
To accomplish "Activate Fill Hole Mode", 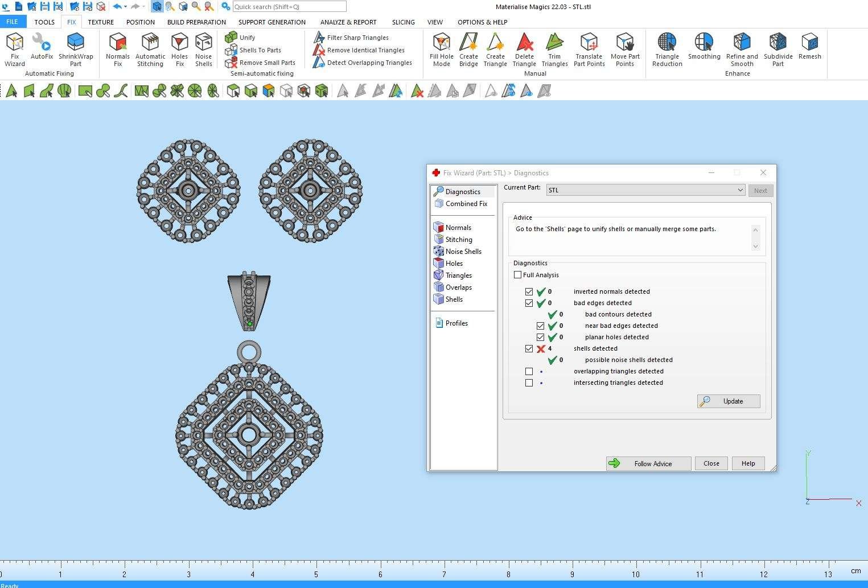I will pos(441,49).
